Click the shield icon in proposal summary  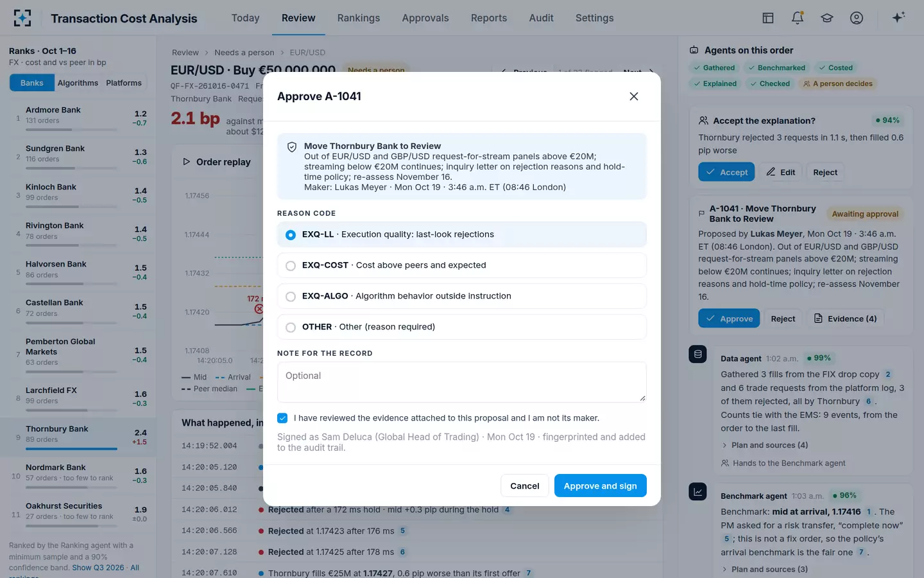tap(292, 147)
